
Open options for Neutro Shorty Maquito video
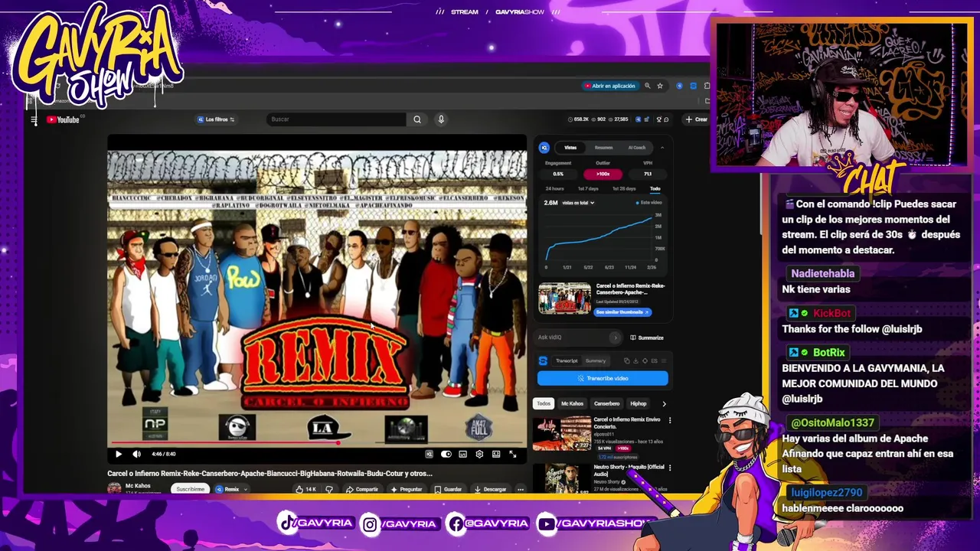[670, 468]
